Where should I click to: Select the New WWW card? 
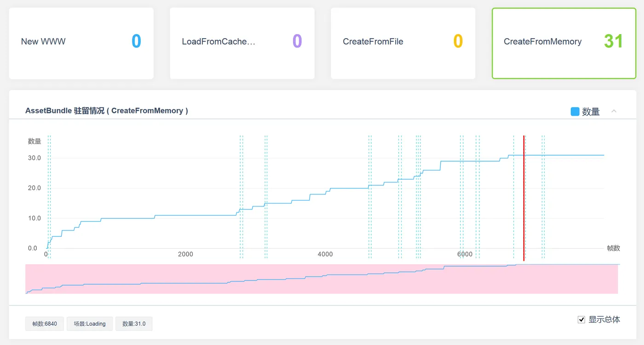coord(81,43)
